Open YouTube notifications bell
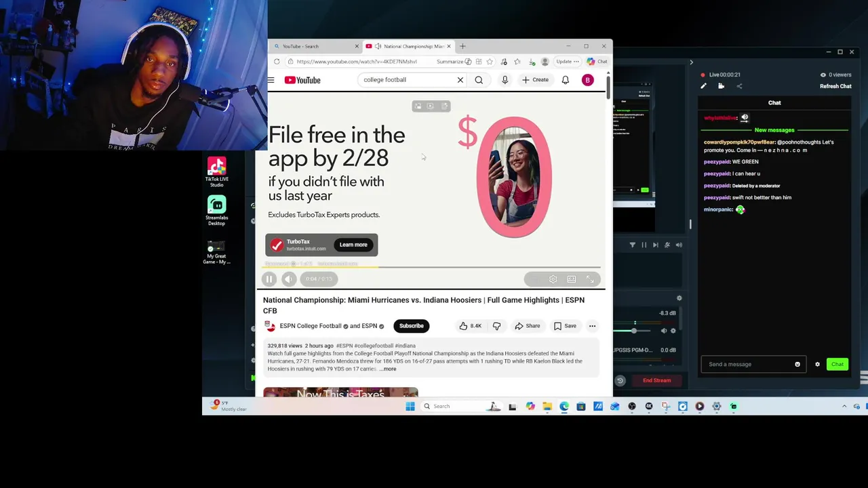868x488 pixels. [x=565, y=80]
